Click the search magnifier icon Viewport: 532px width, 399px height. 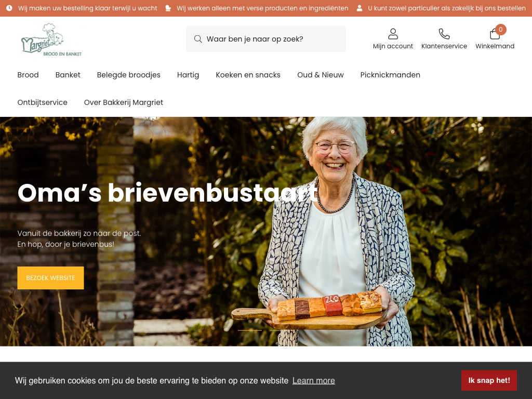point(198,39)
